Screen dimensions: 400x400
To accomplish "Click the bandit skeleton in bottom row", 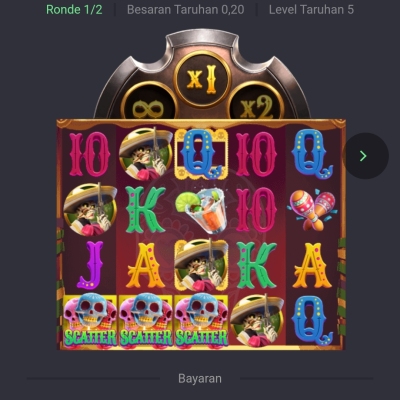I will pyautogui.click(x=257, y=321).
